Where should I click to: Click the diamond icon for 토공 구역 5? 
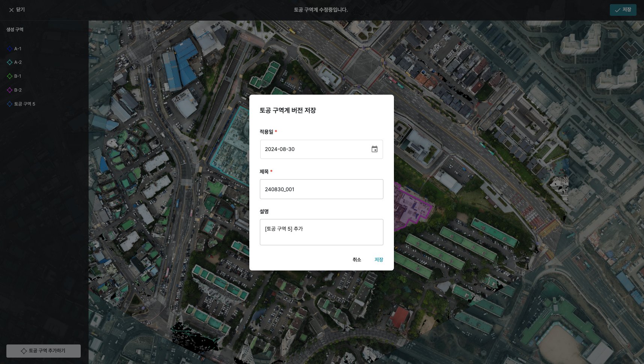10,104
